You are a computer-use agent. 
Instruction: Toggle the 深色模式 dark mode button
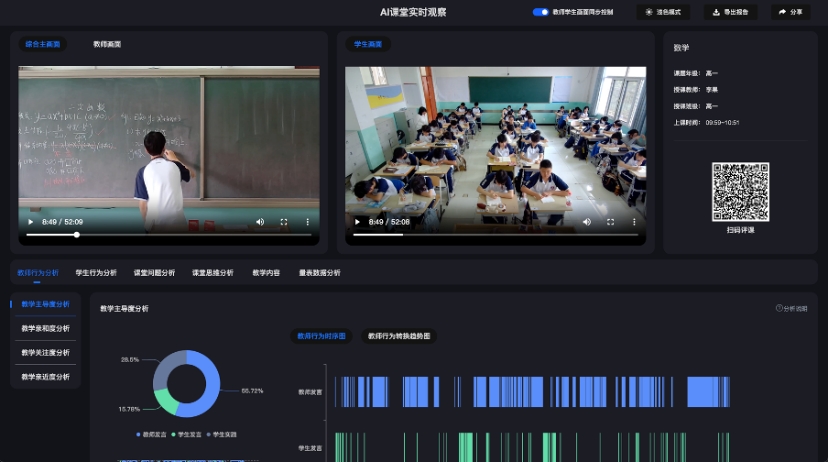click(663, 12)
